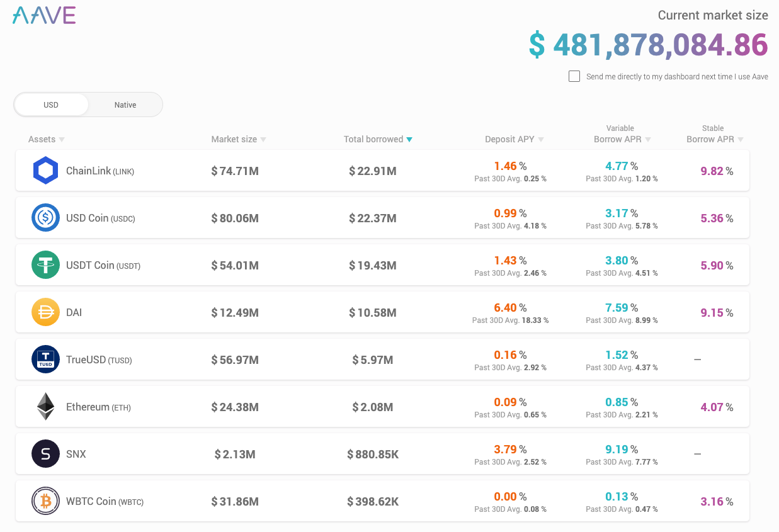Click TrueUSD variable borrow APR 1.52 %
Viewport: 779px width, 532px height.
click(622, 355)
